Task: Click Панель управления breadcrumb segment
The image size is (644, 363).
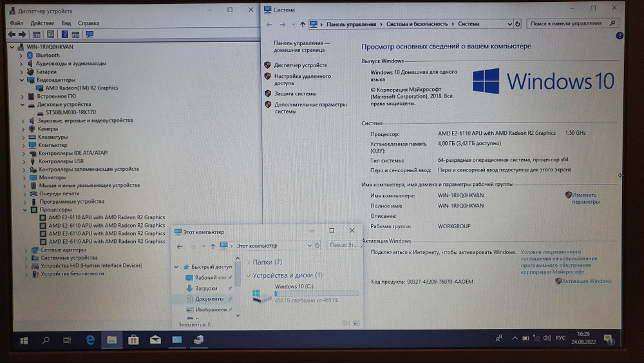Action: click(x=351, y=24)
